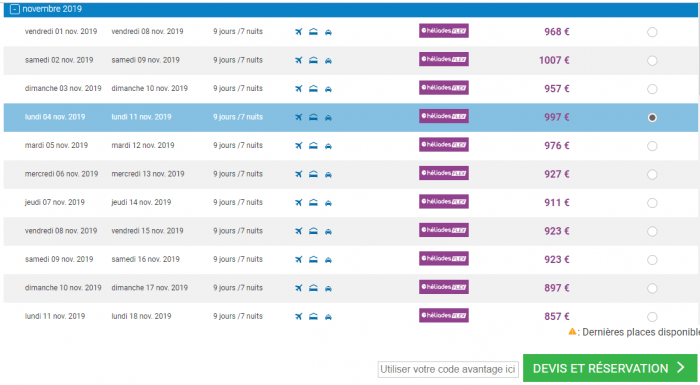Click the plane icon in the 911 € row
The height and width of the screenshot is (385, 700).
click(x=299, y=202)
